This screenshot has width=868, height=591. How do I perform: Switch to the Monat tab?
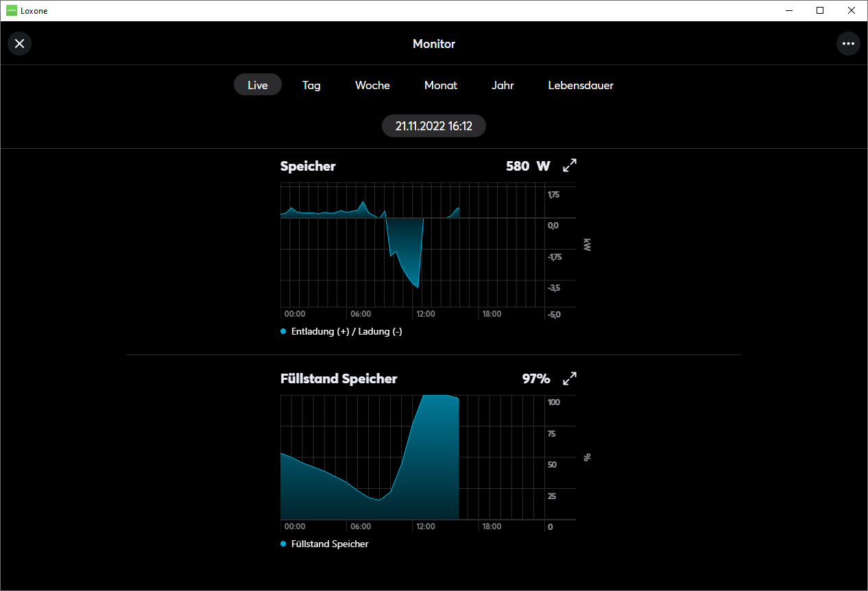point(441,85)
